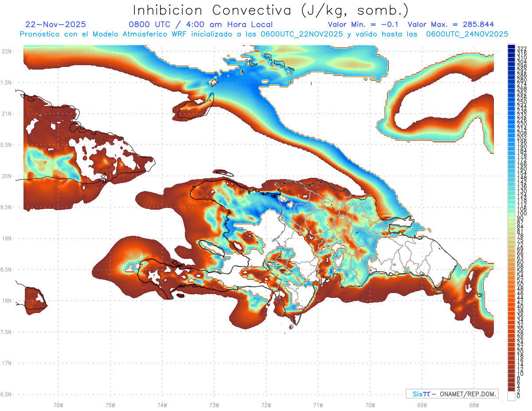Click the 75W longitude label
This screenshot has width=532, height=411.
[x=110, y=405]
